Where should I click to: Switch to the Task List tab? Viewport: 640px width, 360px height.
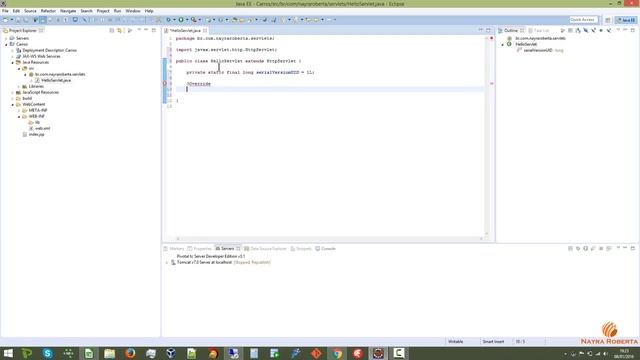click(539, 31)
